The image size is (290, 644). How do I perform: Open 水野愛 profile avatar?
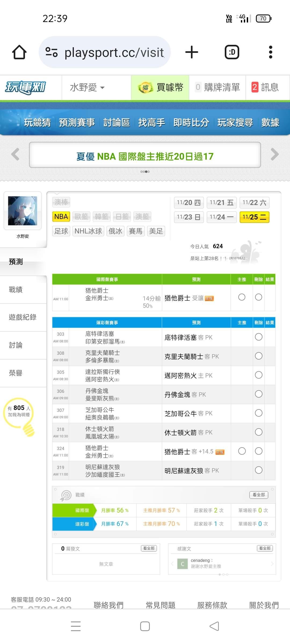tap(23, 211)
